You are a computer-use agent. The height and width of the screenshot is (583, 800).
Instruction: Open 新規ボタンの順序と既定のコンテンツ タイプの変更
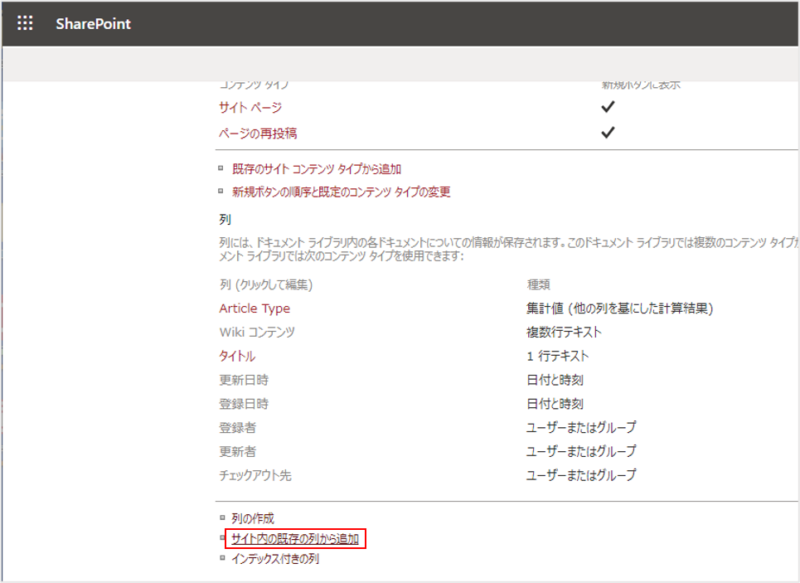coord(340,192)
